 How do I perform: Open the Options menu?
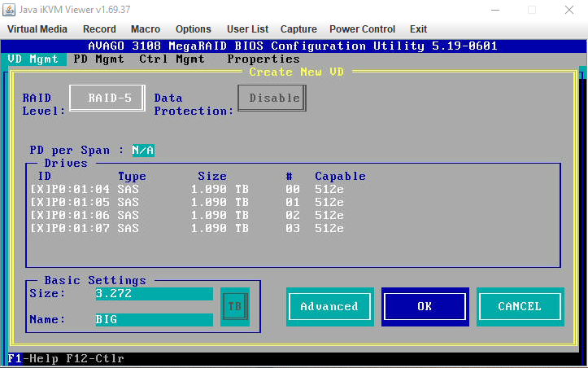click(193, 29)
